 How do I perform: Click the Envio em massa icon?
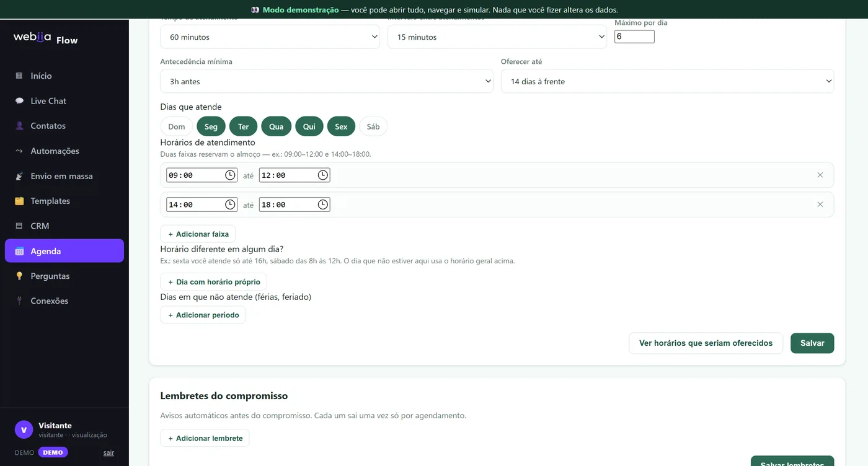coord(19,176)
